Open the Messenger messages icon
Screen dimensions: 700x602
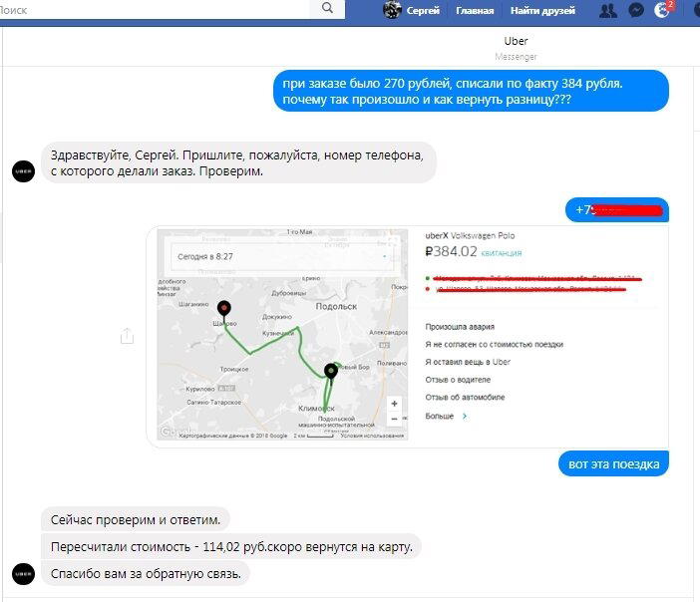click(636, 10)
